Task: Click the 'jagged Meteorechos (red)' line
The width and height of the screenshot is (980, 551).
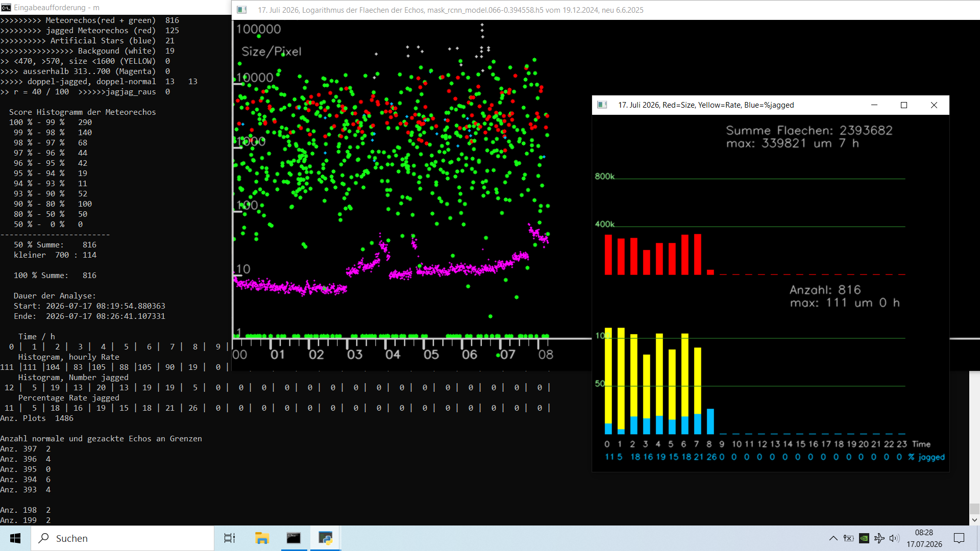Action: (89, 31)
